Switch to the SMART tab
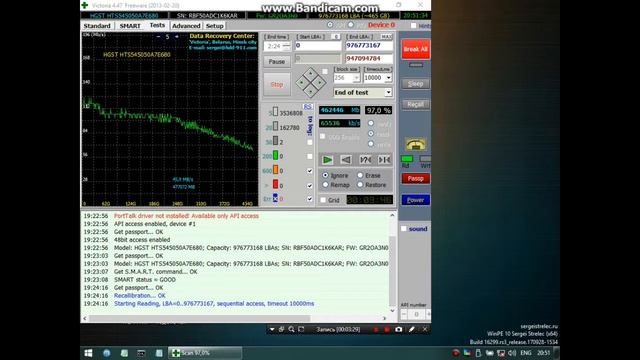The height and width of the screenshot is (360, 640). [130, 26]
